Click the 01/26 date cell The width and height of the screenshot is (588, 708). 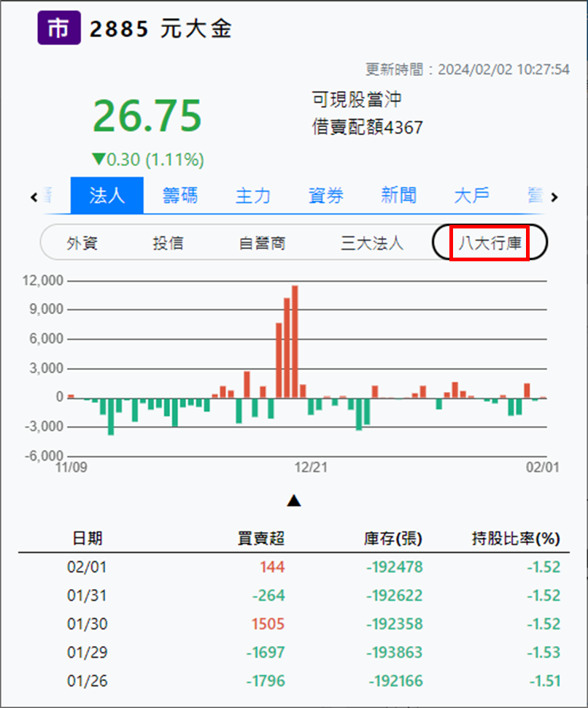[87, 681]
